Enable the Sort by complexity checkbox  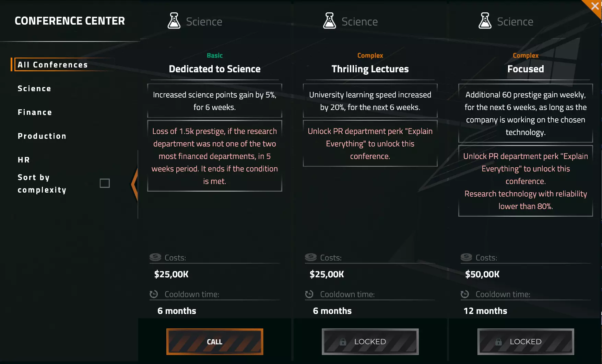point(105,183)
